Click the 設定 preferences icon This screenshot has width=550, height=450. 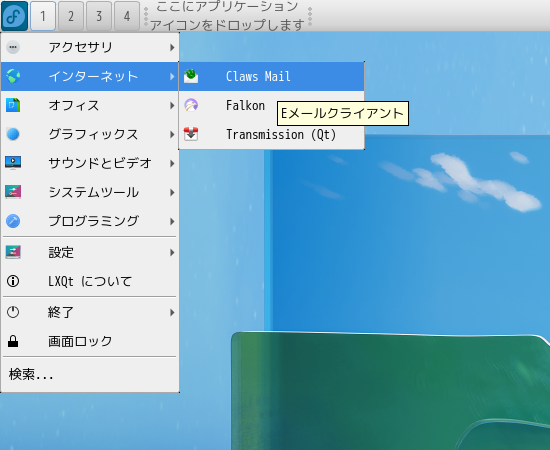13,252
